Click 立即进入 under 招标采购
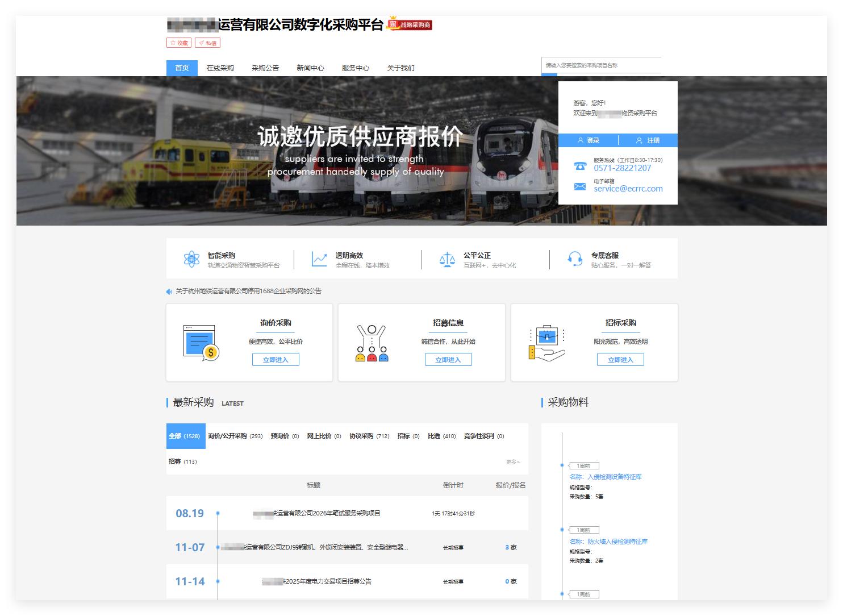The height and width of the screenshot is (616, 843). [620, 360]
